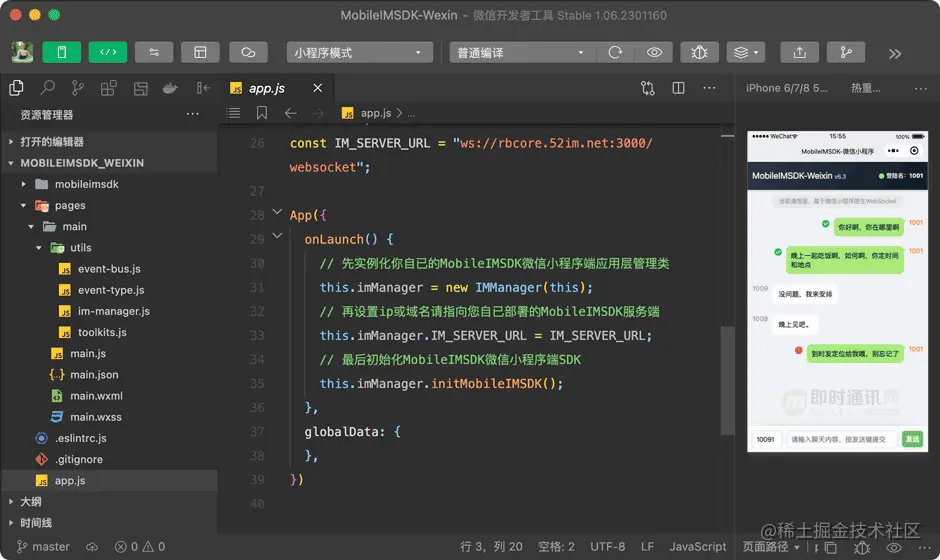Click the compile refresh icon
Screen dimensions: 940x560
tap(615, 53)
